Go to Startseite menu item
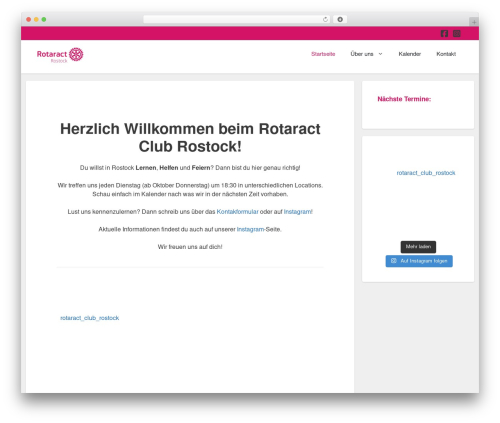 tap(323, 54)
